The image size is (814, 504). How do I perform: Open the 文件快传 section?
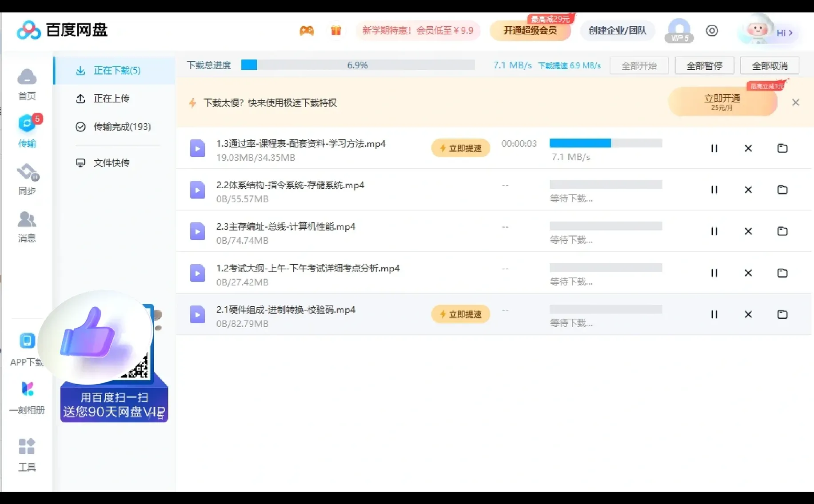pyautogui.click(x=111, y=163)
